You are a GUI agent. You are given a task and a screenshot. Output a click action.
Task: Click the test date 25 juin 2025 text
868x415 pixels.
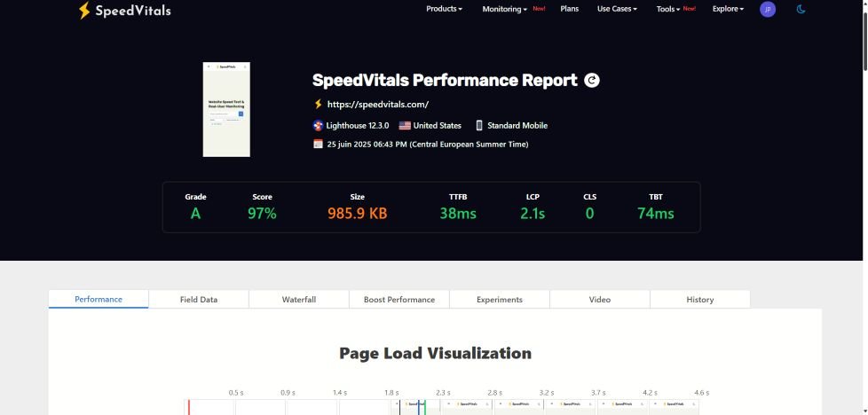tap(428, 145)
